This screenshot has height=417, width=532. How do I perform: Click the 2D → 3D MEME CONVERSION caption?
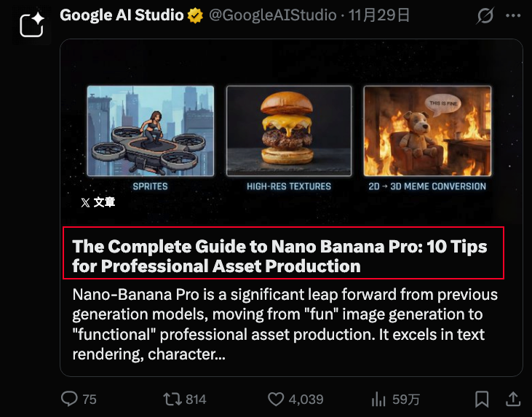[x=427, y=186]
